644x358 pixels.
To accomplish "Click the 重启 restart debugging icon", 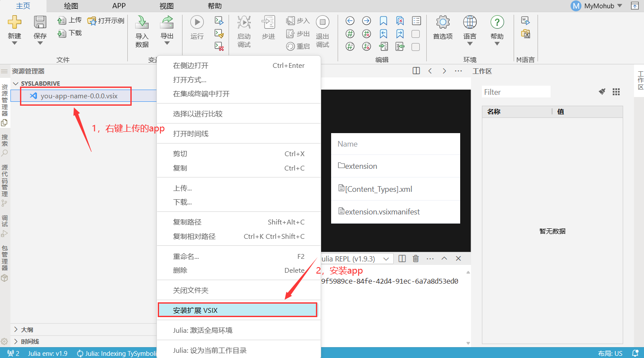I will click(x=290, y=46).
